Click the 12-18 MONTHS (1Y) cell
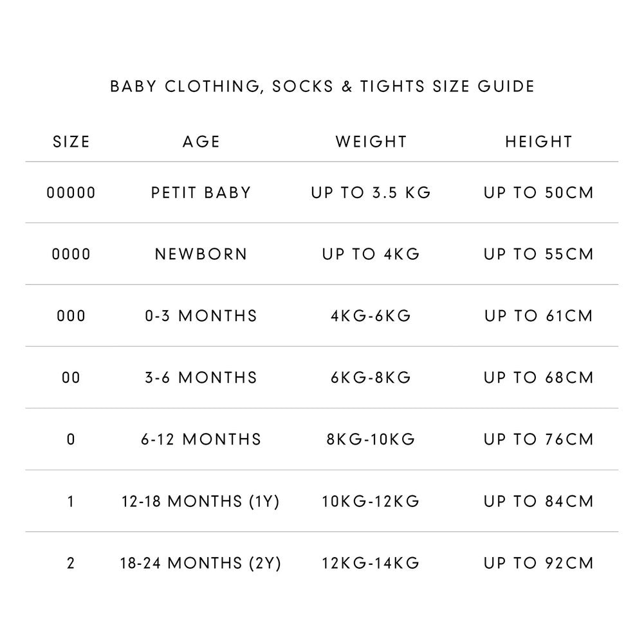The height and width of the screenshot is (644, 644). click(201, 501)
